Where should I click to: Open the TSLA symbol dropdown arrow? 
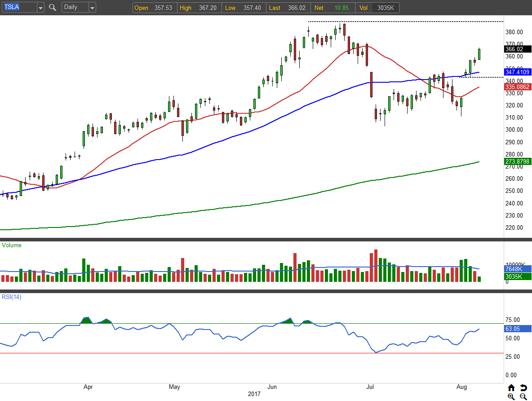[x=40, y=8]
